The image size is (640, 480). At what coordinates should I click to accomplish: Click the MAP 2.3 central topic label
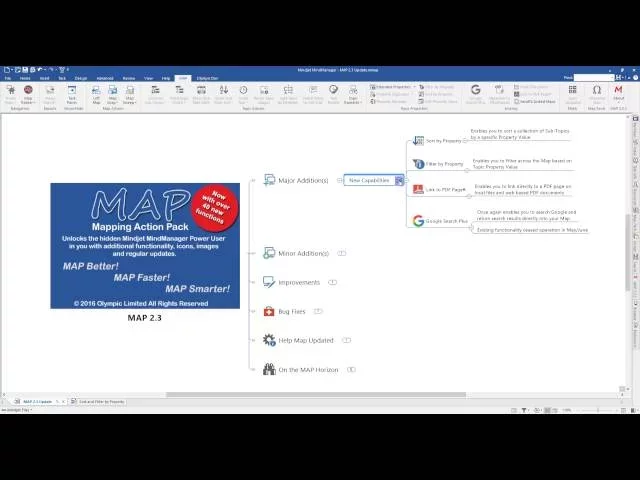pyautogui.click(x=144, y=318)
